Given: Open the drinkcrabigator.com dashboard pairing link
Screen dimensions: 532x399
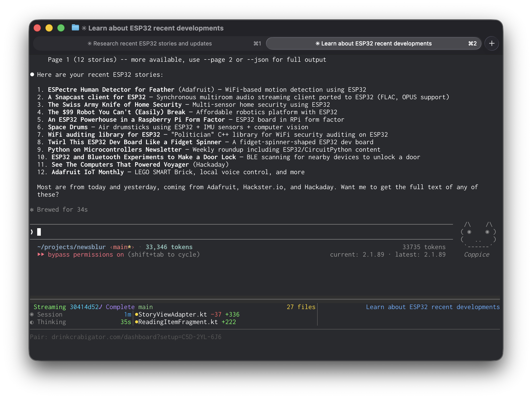Looking at the screenshot, I should 136,337.
